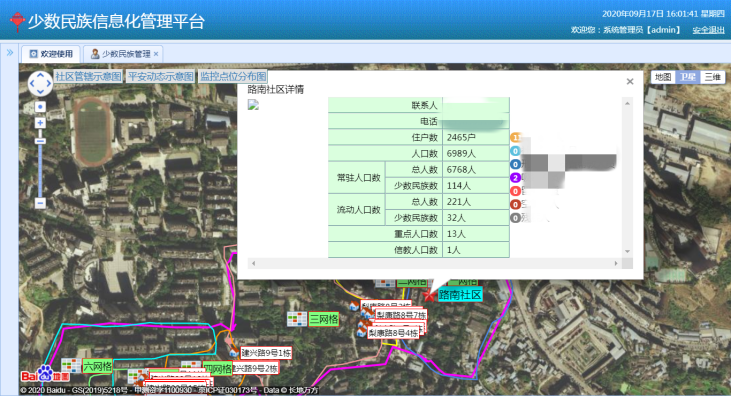
Task: Click the 安全退出 link
Action: (x=708, y=30)
